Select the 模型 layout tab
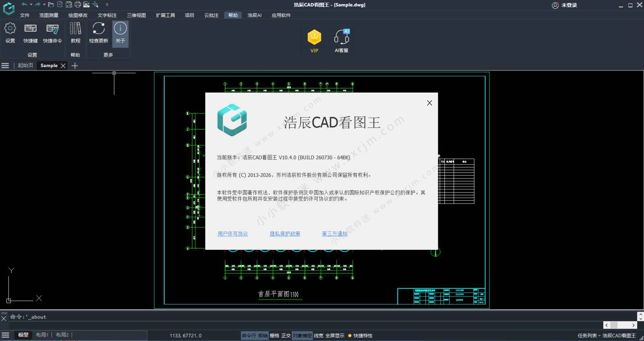This screenshot has height=341, width=644. (x=23, y=335)
